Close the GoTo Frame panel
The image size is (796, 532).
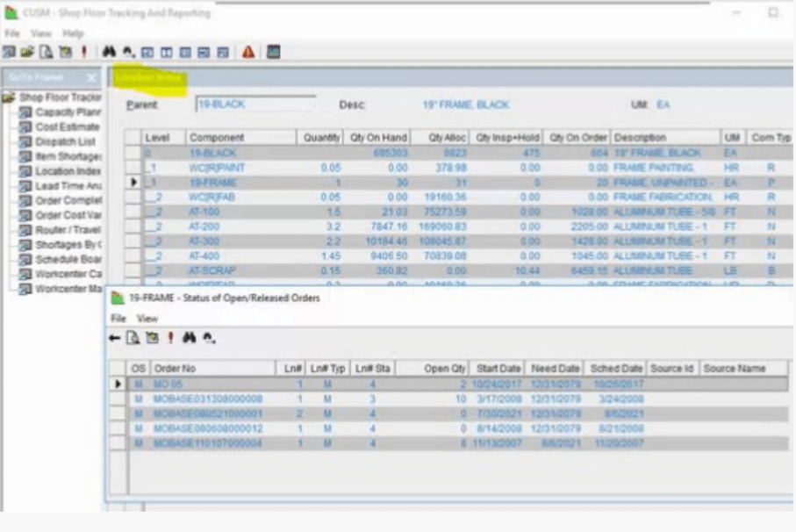[x=91, y=77]
